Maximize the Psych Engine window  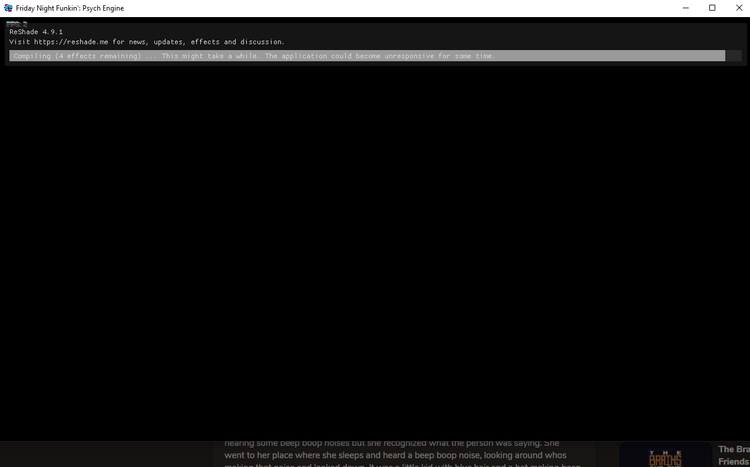pyautogui.click(x=712, y=8)
